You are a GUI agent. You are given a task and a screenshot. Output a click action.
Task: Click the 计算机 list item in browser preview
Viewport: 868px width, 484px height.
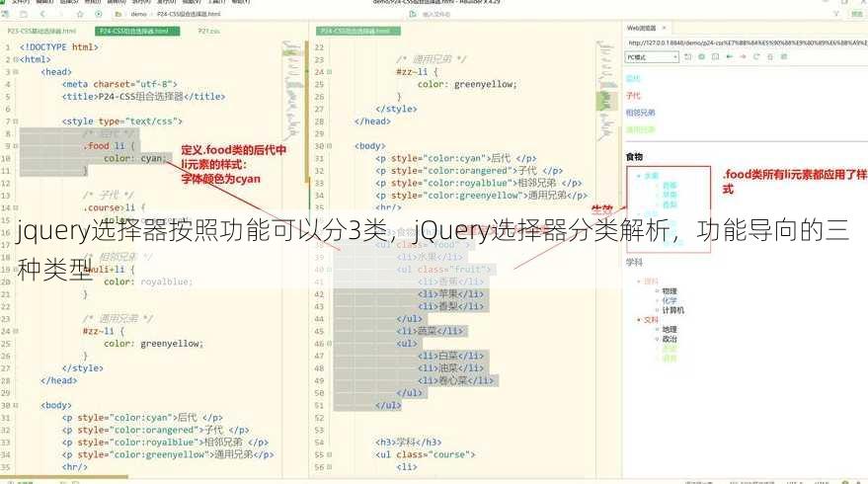pos(673,310)
